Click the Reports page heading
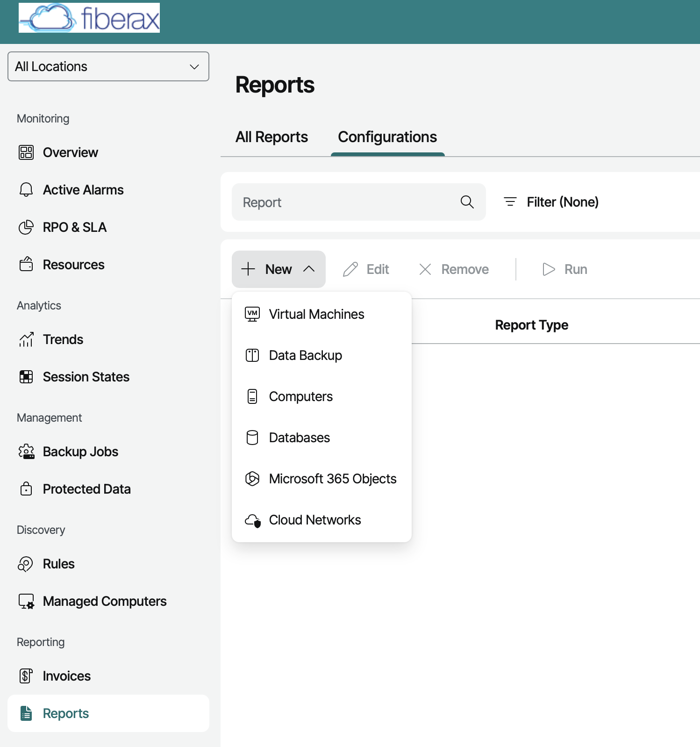 [x=275, y=85]
